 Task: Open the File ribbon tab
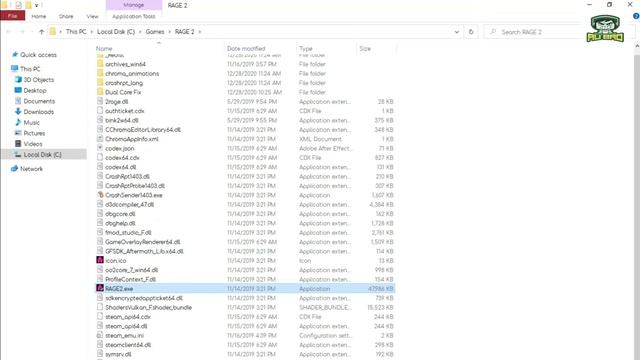pyautogui.click(x=13, y=16)
